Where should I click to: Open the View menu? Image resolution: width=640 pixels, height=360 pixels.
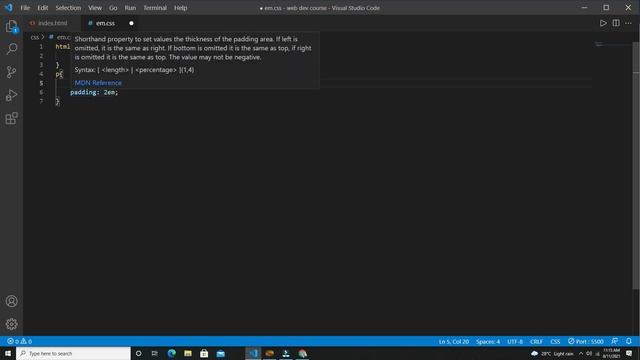coord(95,8)
